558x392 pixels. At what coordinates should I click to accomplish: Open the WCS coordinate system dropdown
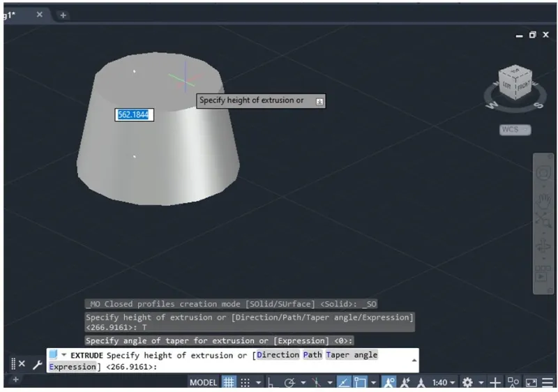pyautogui.click(x=515, y=130)
